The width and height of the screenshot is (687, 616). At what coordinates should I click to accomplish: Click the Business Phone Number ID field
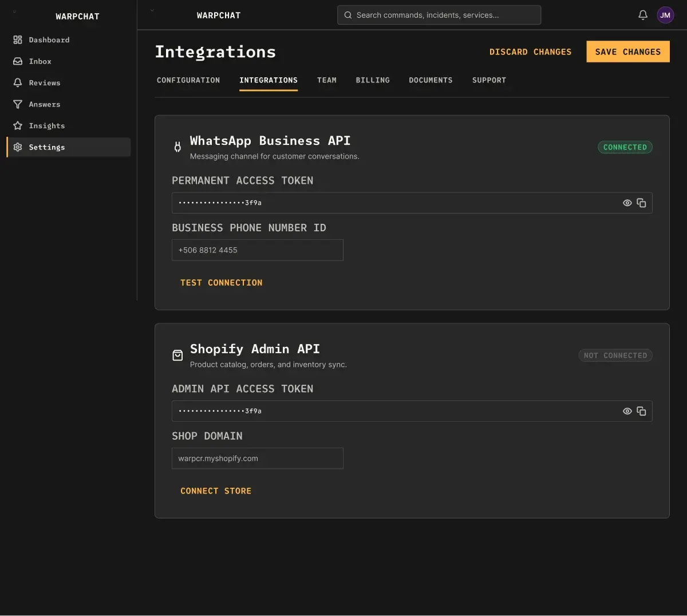pos(258,250)
